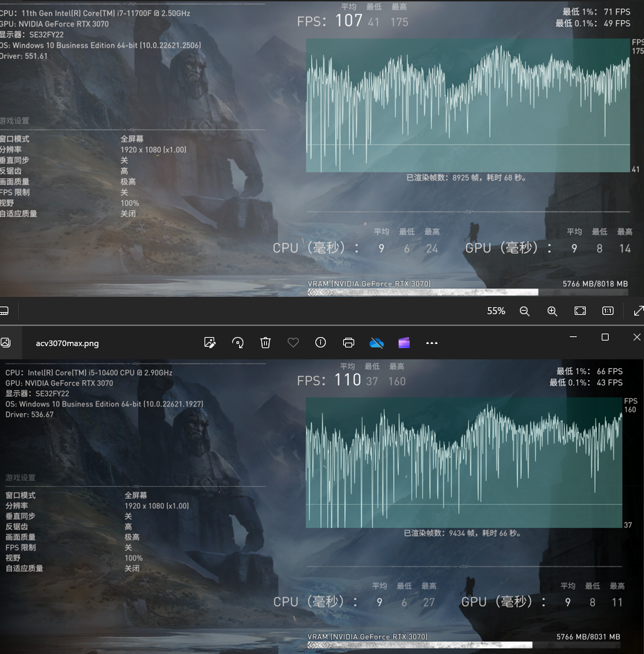This screenshot has width=644, height=654.
Task: Click the CPU max time value 24
Action: [432, 248]
